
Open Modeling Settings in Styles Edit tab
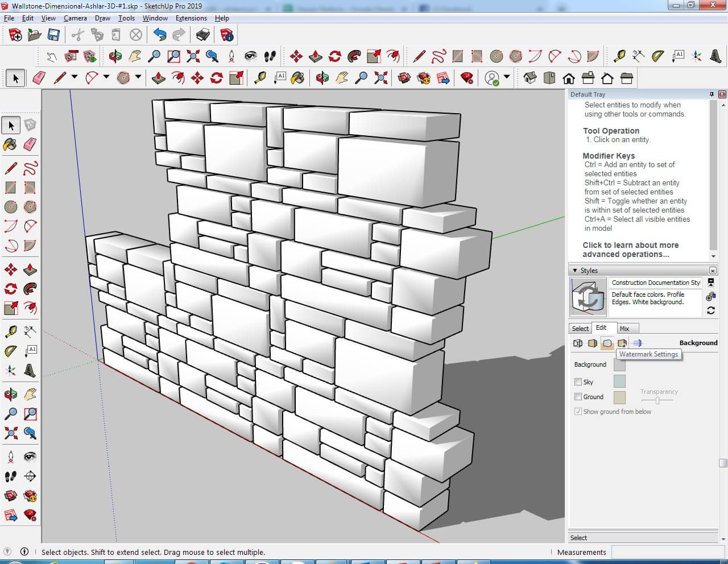click(x=637, y=343)
